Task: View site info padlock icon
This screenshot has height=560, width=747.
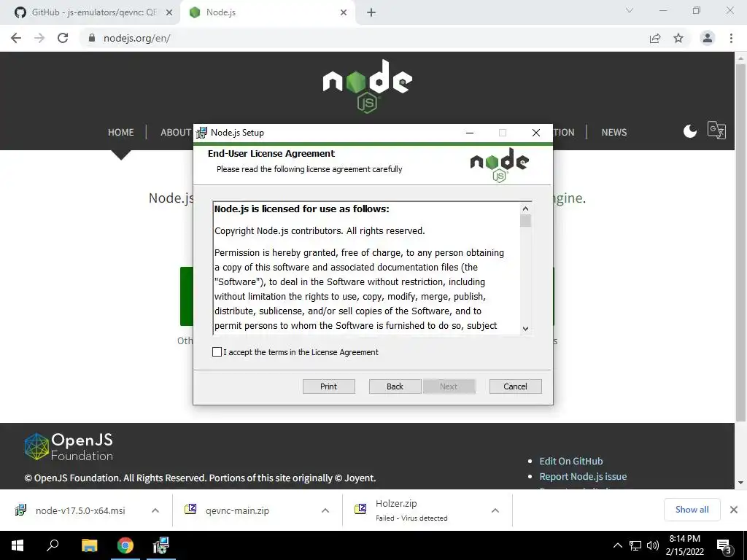Action: tap(92, 38)
